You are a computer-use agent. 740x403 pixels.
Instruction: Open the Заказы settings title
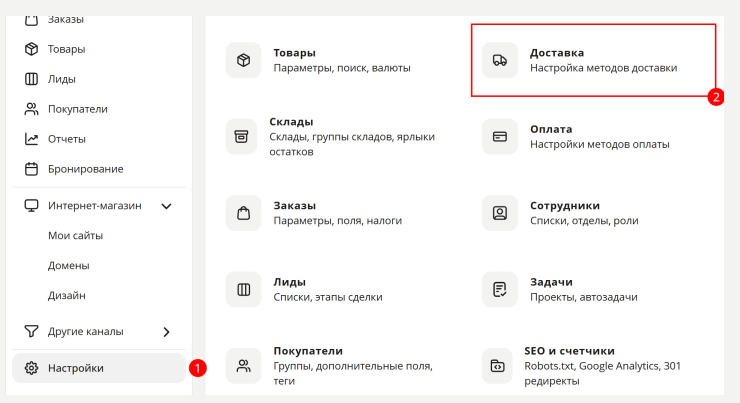294,206
